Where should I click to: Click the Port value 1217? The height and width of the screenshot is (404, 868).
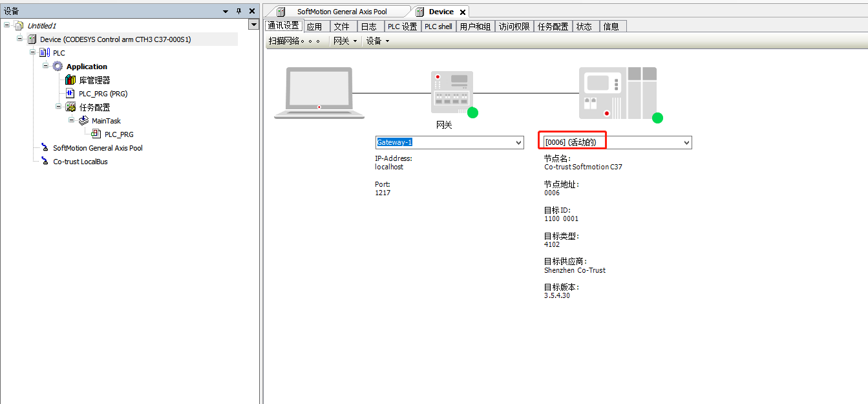point(383,193)
